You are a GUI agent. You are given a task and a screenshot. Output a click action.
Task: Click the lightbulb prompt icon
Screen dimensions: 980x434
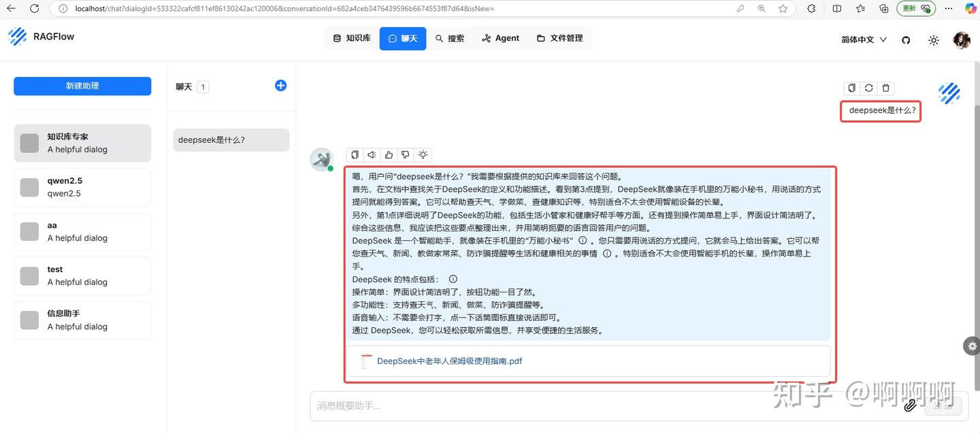point(423,155)
